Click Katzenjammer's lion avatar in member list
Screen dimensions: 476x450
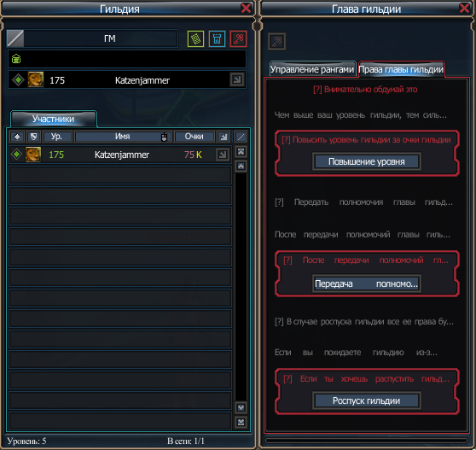(x=33, y=155)
